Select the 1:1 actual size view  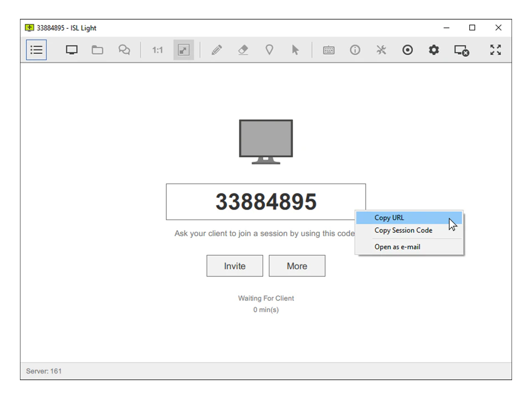(157, 50)
